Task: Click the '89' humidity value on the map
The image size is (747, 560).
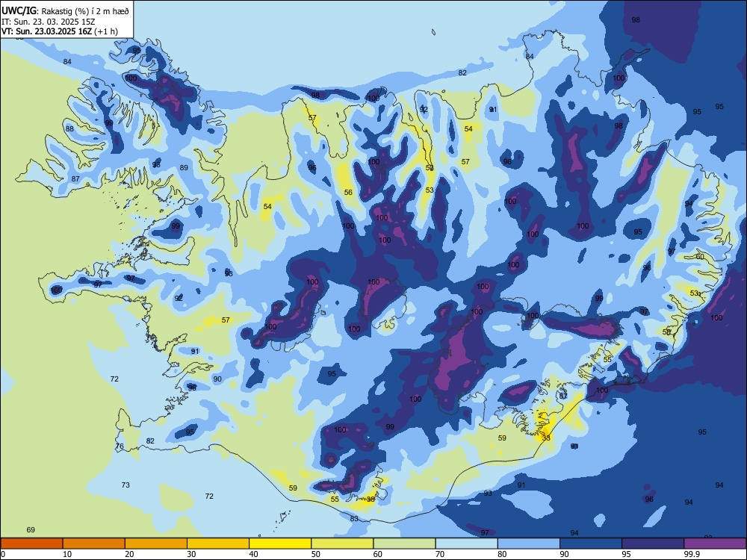Action: click(184, 167)
